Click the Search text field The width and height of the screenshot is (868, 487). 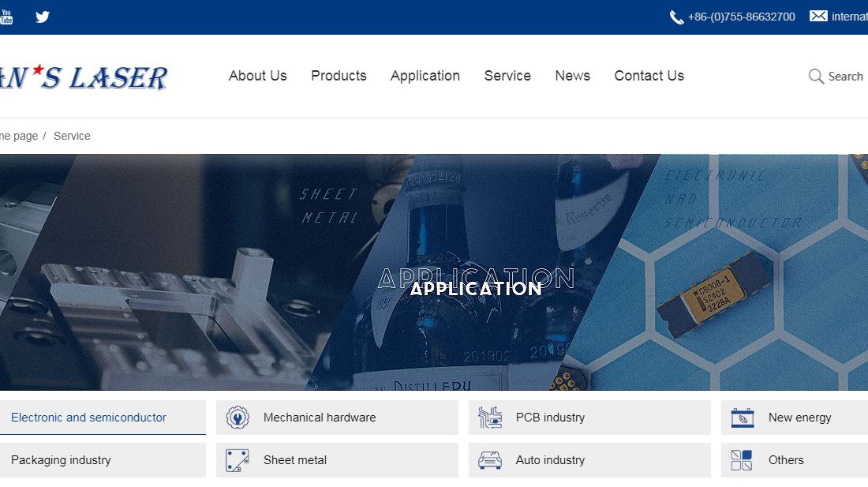(x=845, y=77)
